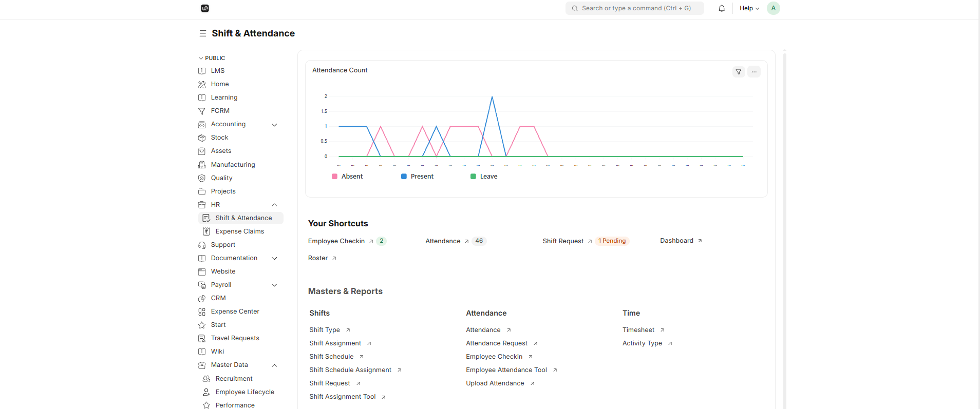
Task: Collapse the Master Data sidebar section
Action: [x=274, y=365]
